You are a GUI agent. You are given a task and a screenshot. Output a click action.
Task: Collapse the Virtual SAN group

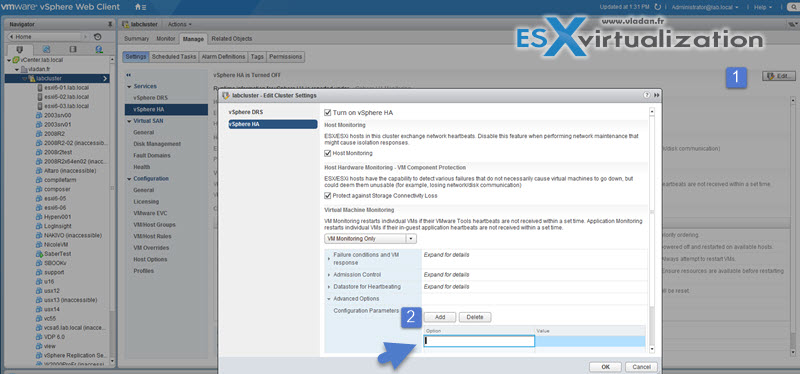point(129,121)
